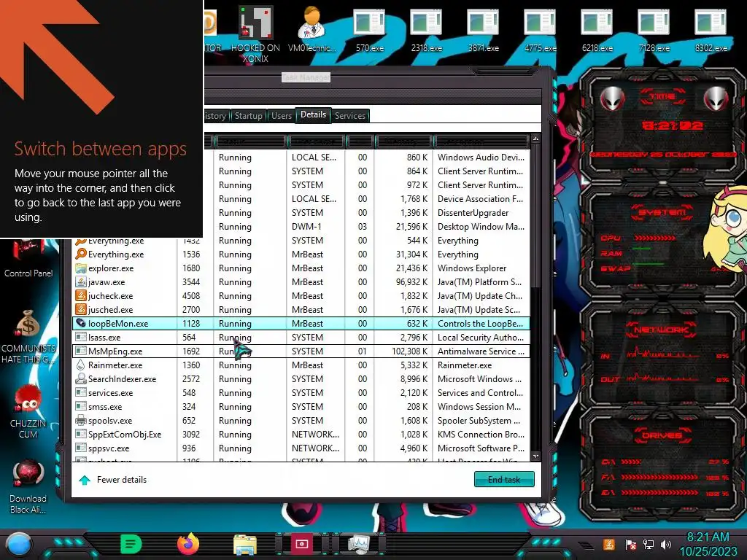Collapse Task Manager with Fewer details

(113, 480)
